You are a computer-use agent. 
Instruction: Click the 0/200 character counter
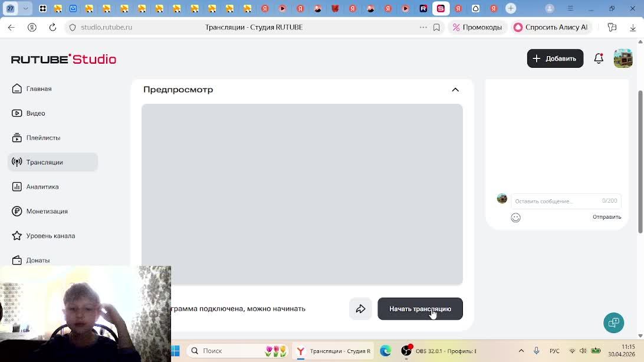(610, 200)
